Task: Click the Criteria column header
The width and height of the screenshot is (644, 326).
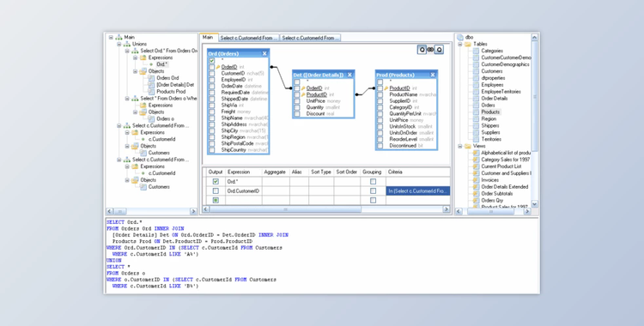Action: click(417, 172)
